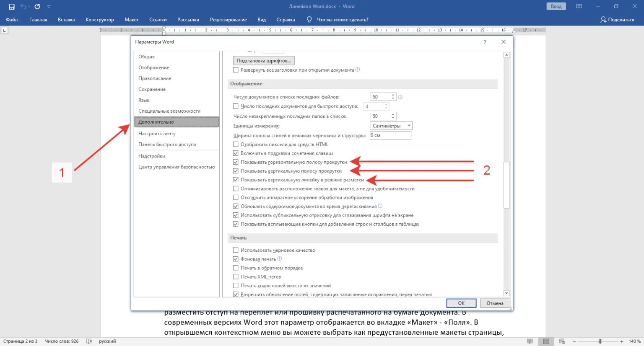Switch to Web Layout view icon
The width and height of the screenshot is (644, 346).
tap(562, 341)
